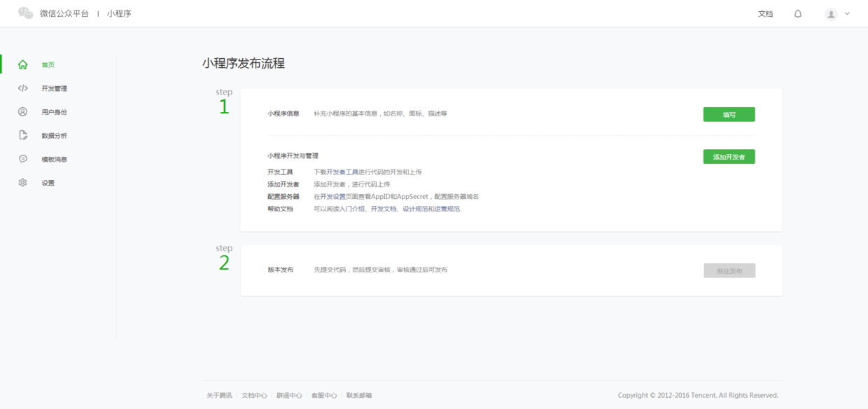The image size is (868, 409).
Task: Click the WeChat logo in the header
Action: tap(26, 13)
